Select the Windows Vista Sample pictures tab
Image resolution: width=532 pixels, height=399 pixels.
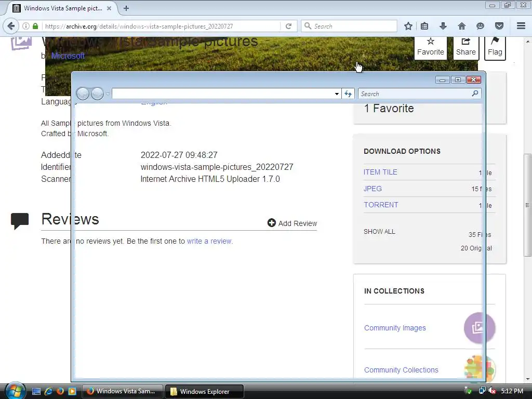tap(62, 8)
